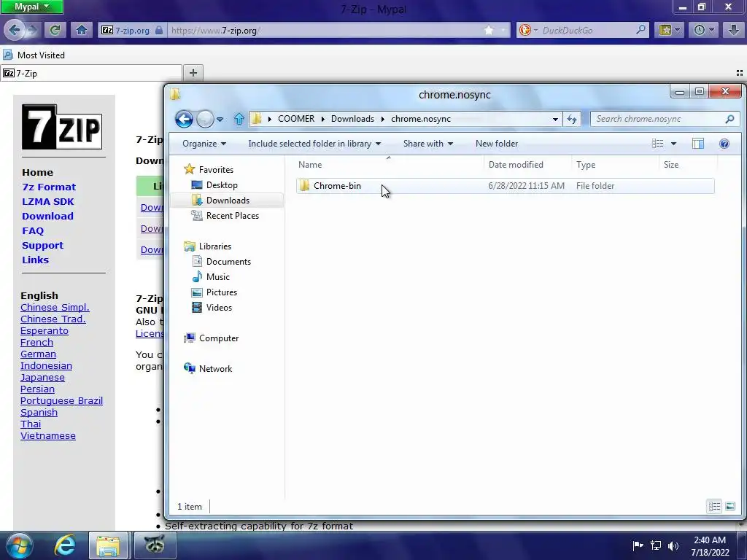
Task: Expand the view options arrow in Explorer
Action: coord(673,144)
